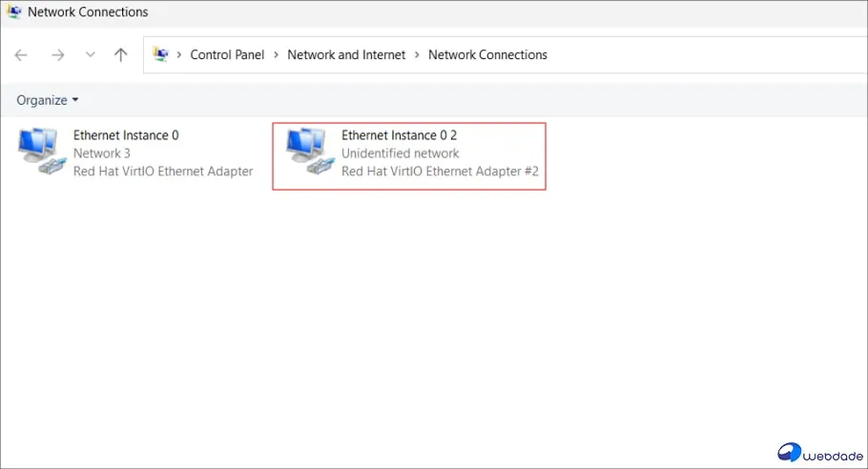
Task: Click the Ethernet Instance 0 2 name label
Action: coord(399,135)
